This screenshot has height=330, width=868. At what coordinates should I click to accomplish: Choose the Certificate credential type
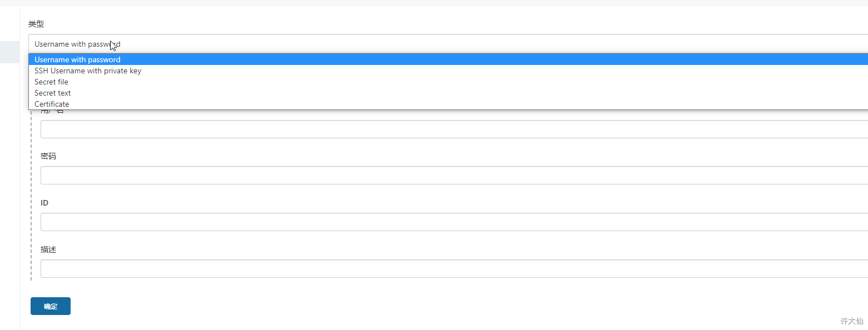52,104
